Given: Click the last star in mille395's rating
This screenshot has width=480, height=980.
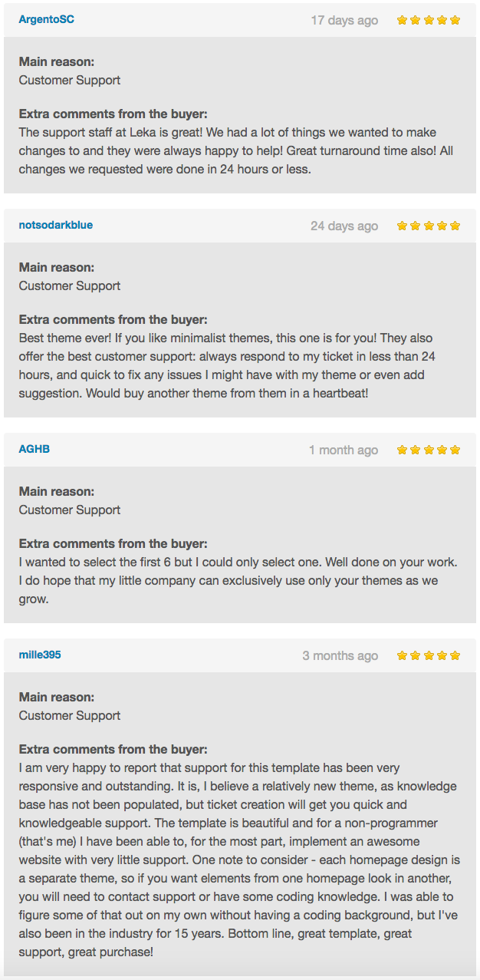Looking at the screenshot, I should point(455,655).
